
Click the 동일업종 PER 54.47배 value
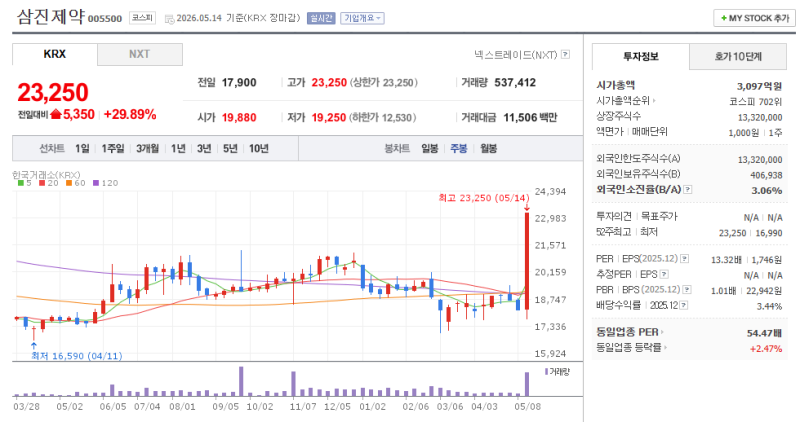pos(764,333)
